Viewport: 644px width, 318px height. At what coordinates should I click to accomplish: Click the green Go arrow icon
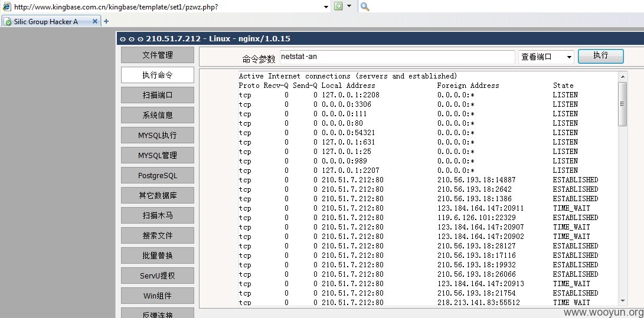pos(338,6)
